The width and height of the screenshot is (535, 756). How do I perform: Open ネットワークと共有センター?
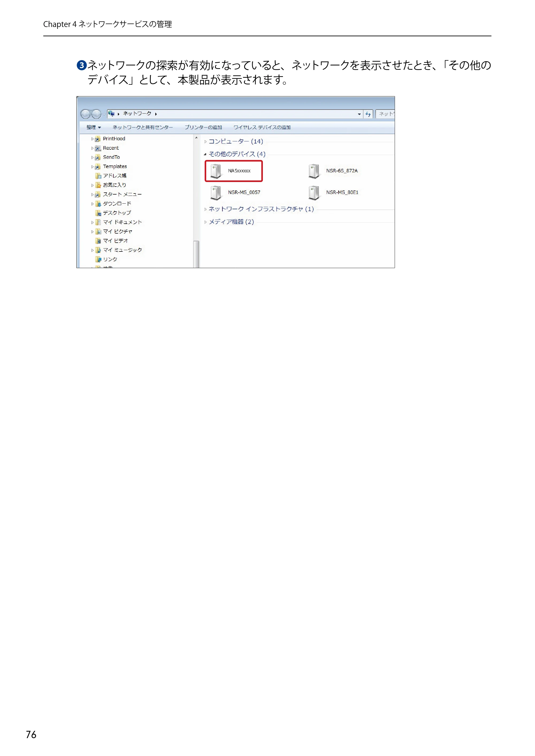coord(143,127)
